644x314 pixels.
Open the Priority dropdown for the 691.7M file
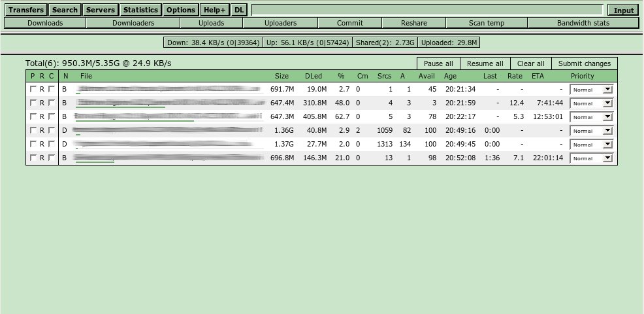click(x=591, y=89)
